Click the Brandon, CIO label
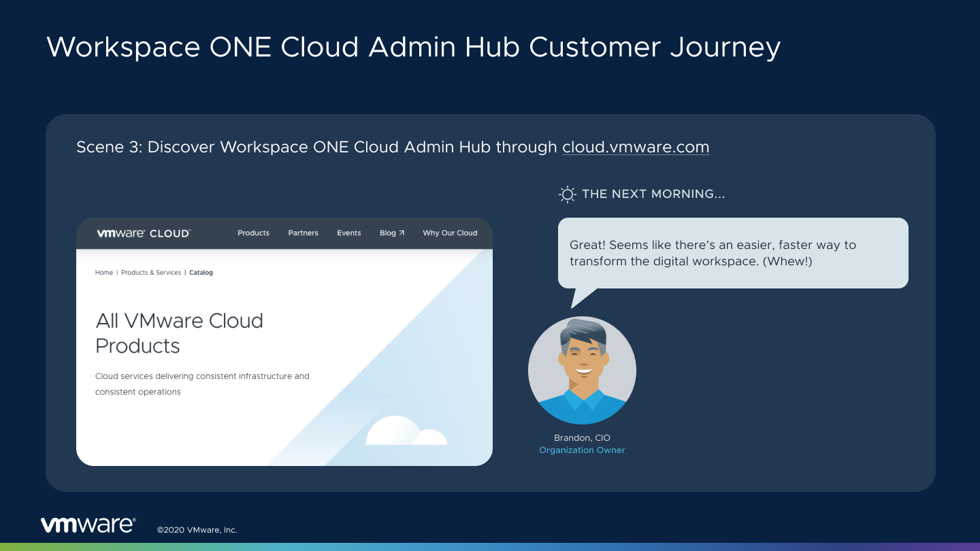Image resolution: width=980 pixels, height=551 pixels. click(x=582, y=437)
